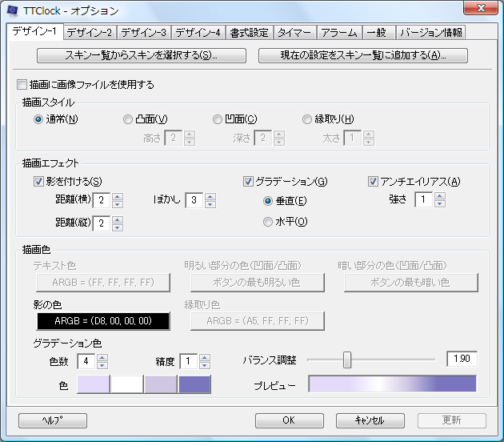The width and height of the screenshot is (504, 442).
Task: Click the 距離(横) input field
Action: coord(102,200)
